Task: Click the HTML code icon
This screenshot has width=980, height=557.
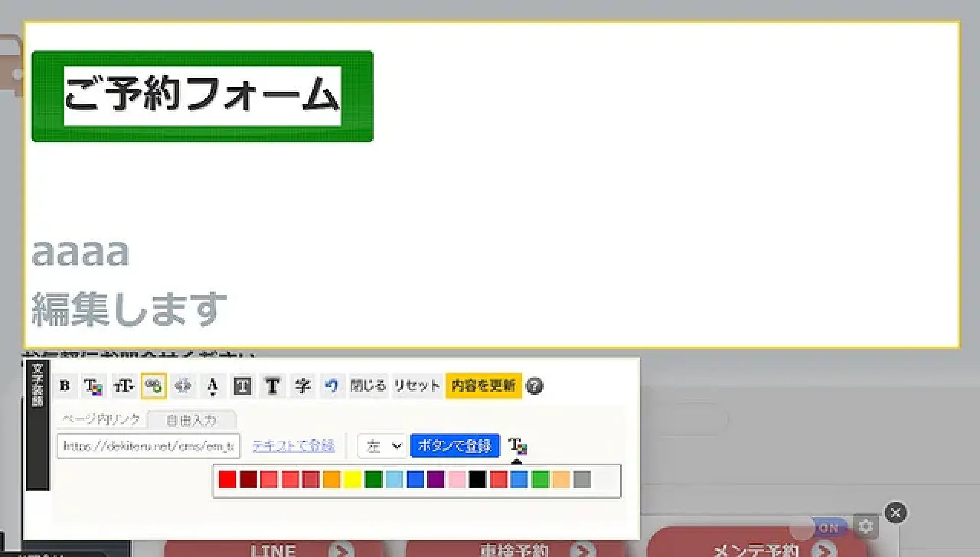Action: (x=183, y=386)
